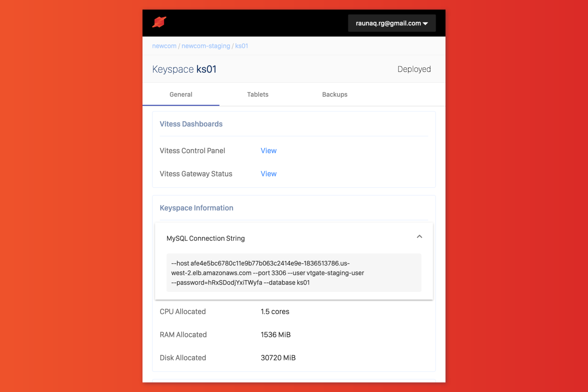
Task: Open the raunaq.rg@gmail.com account menu
Action: 392,23
